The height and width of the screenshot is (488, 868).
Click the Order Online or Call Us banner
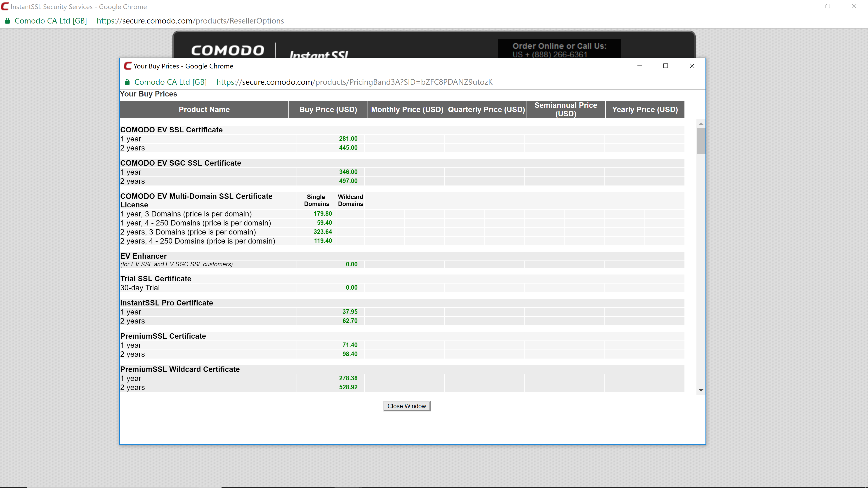tap(559, 48)
